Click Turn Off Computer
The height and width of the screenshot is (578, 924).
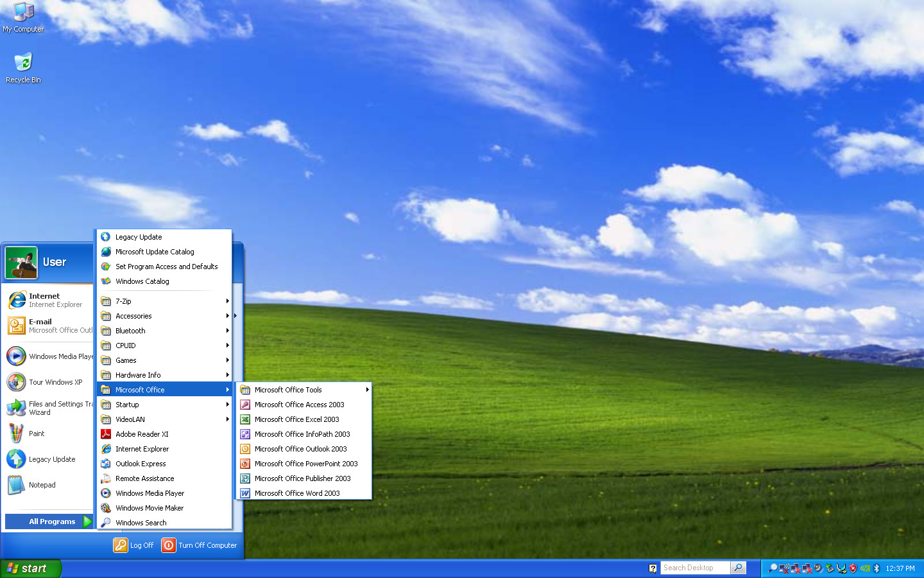click(x=200, y=545)
